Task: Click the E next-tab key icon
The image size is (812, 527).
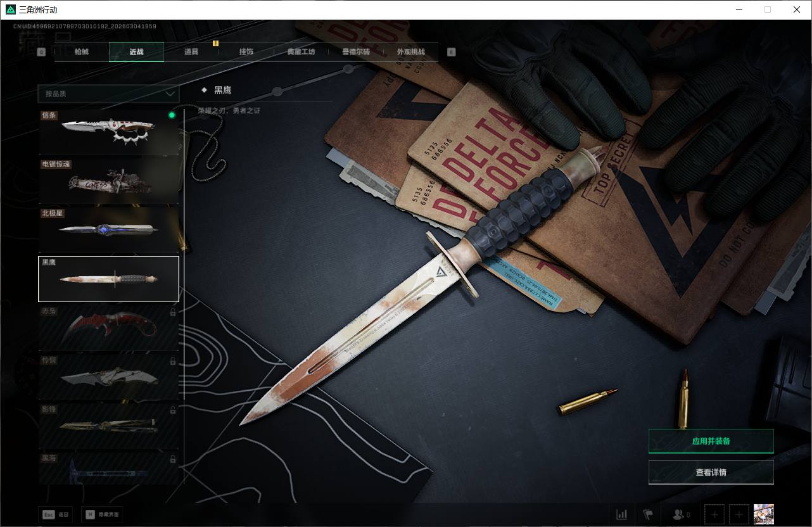Action: pyautogui.click(x=451, y=53)
